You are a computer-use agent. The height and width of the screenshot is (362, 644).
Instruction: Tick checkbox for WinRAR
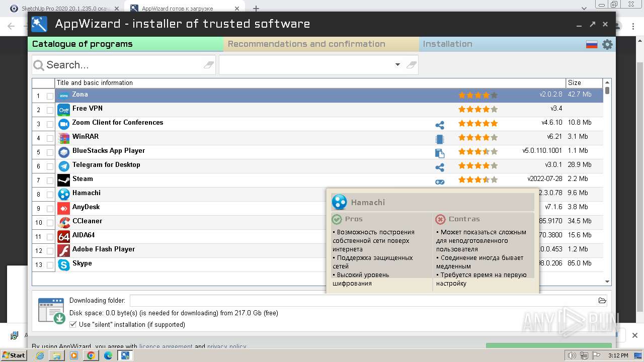pyautogui.click(x=50, y=138)
